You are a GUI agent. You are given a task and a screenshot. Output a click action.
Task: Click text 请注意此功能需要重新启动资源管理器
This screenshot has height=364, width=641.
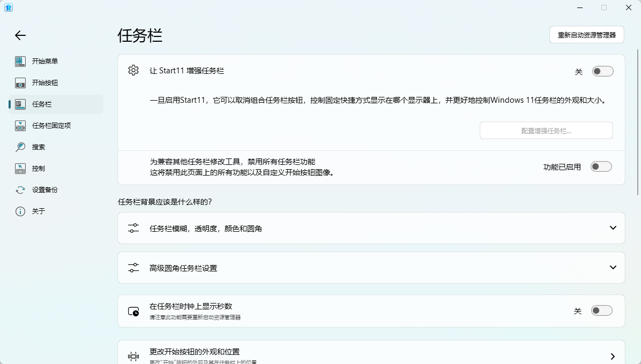[x=195, y=317]
